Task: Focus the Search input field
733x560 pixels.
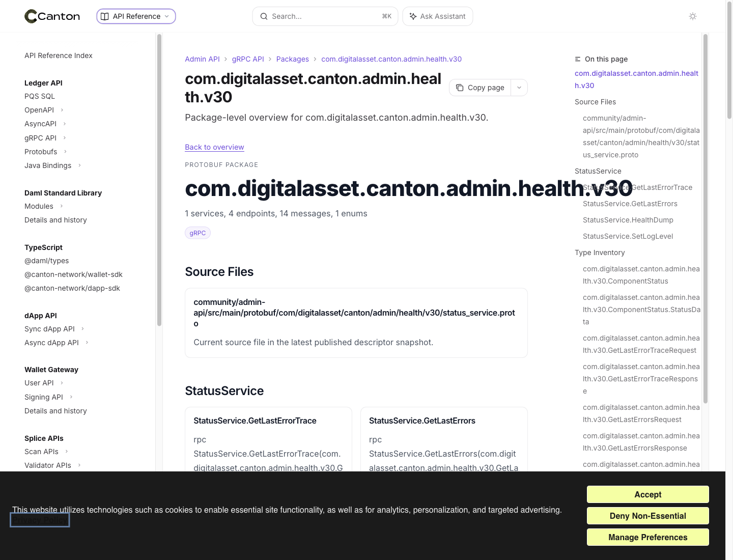Action: click(x=325, y=16)
